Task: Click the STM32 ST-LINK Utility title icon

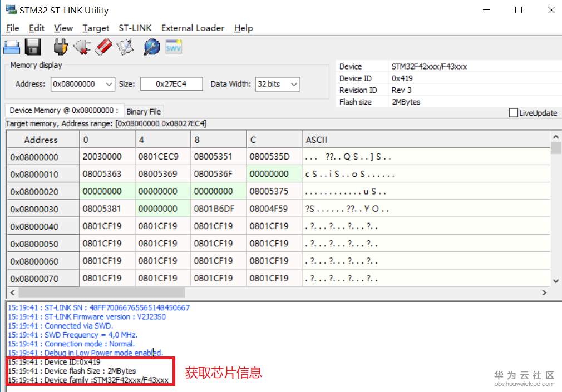Action: pyautogui.click(x=11, y=10)
